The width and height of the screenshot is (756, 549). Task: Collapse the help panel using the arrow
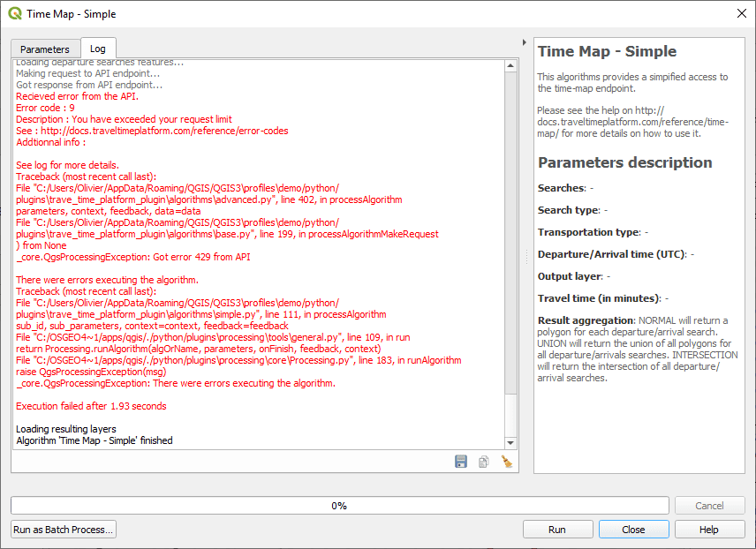[524, 41]
